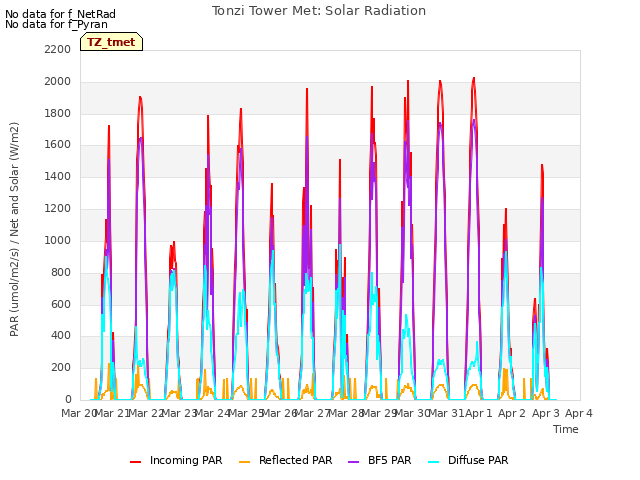The image size is (640, 480).
Task: Click the Apr 1 x-axis date label
Action: 479,413
